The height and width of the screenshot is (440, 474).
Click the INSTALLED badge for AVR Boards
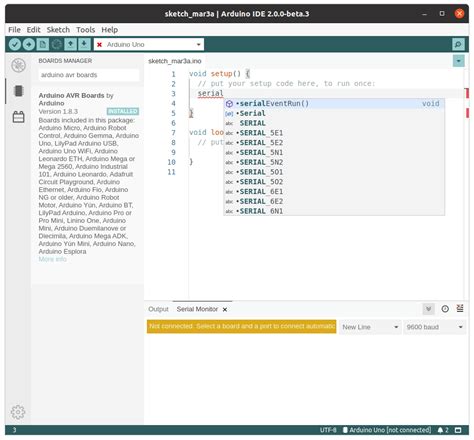tap(123, 111)
